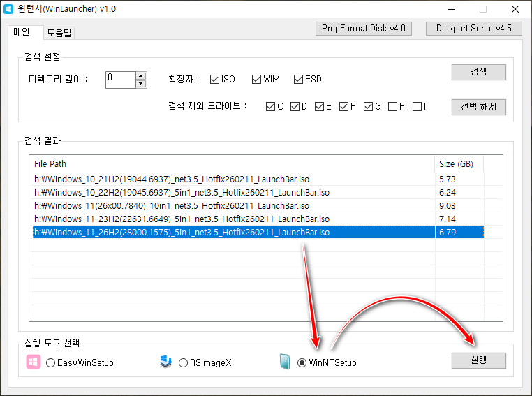Click the 검색 search button

point(479,72)
